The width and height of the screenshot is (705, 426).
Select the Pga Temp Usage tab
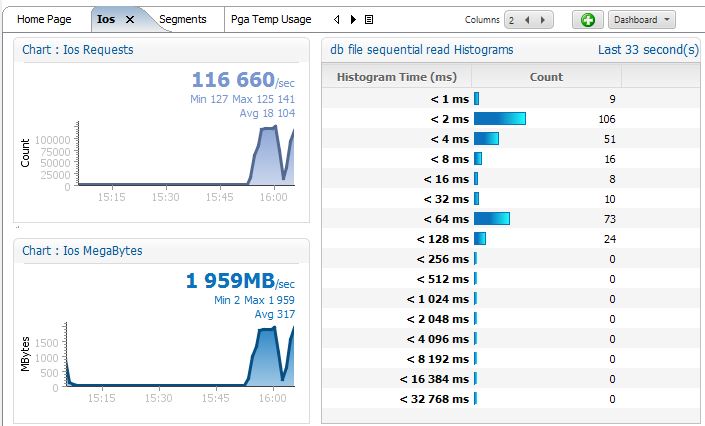tap(270, 19)
